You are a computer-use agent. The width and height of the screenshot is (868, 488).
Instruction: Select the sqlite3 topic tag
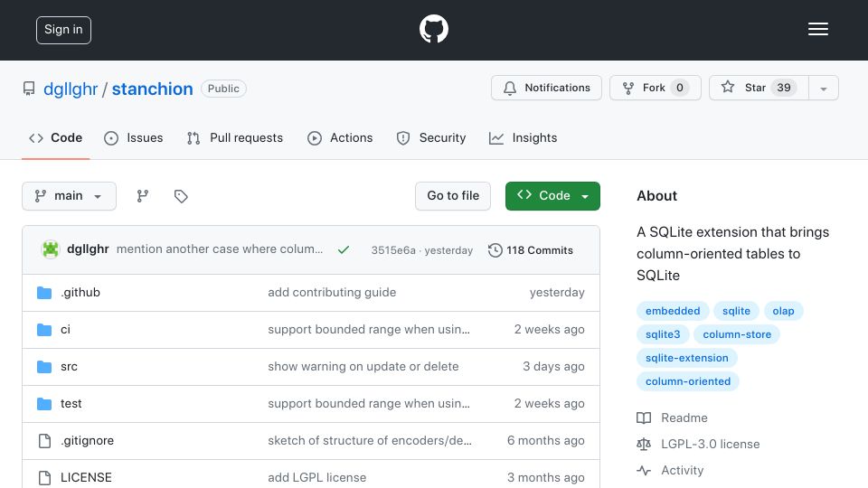coord(663,334)
